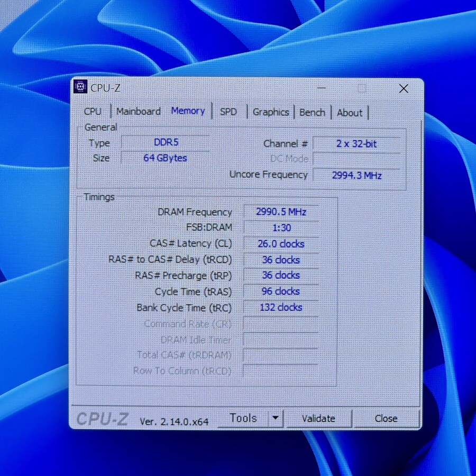
Task: Click the DDR5 type field
Action: (166, 142)
